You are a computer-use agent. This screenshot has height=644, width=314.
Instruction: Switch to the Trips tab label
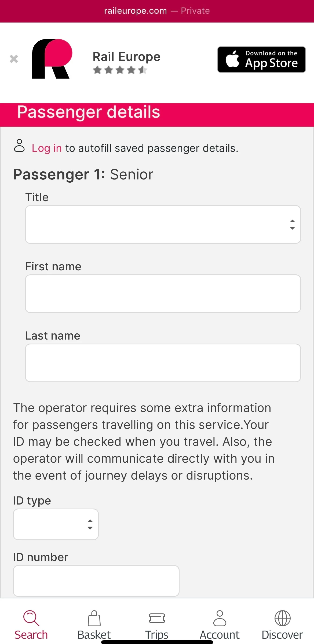(157, 635)
